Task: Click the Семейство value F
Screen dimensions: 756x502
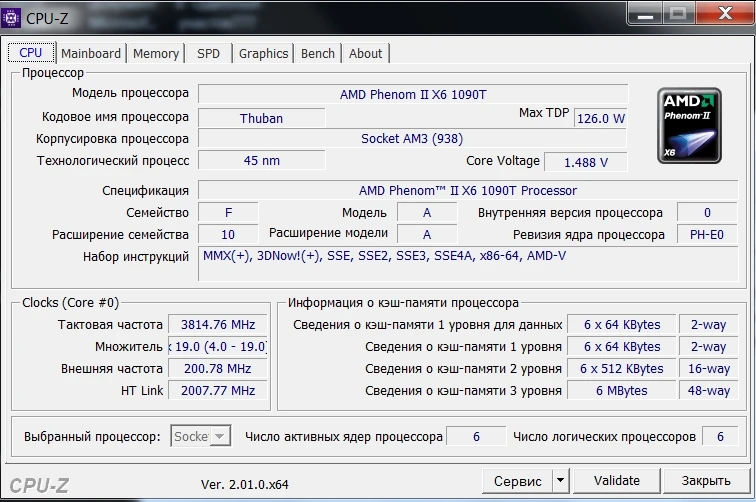Action: click(x=229, y=213)
